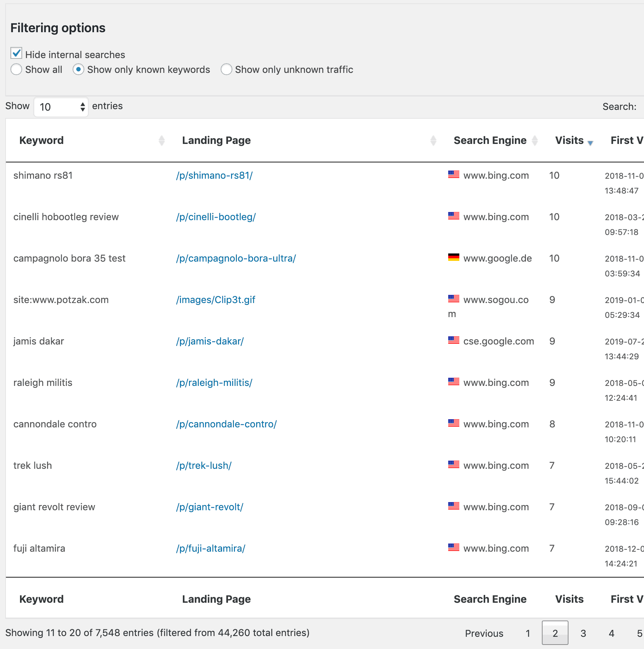The width and height of the screenshot is (644, 649).
Task: Select keyword 'campagnolo bora 35 test'
Action: pyautogui.click(x=69, y=258)
